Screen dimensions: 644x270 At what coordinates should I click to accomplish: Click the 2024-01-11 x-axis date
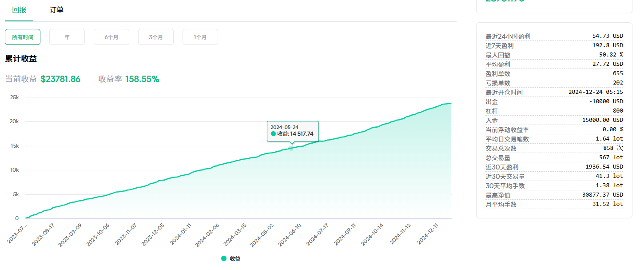click(181, 234)
